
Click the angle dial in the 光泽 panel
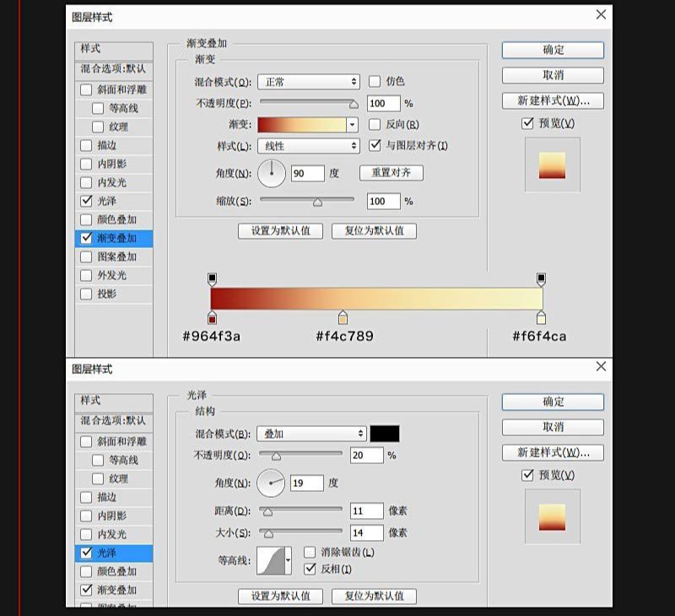tap(271, 483)
